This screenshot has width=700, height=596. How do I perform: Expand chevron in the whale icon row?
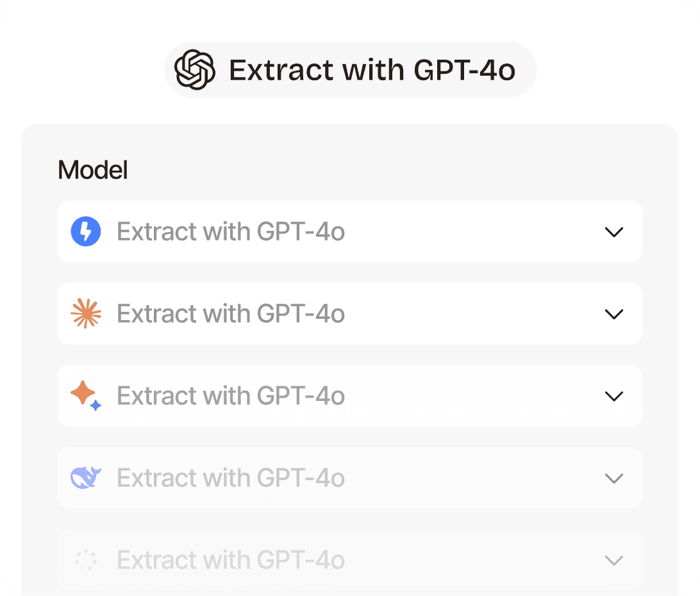click(x=614, y=479)
